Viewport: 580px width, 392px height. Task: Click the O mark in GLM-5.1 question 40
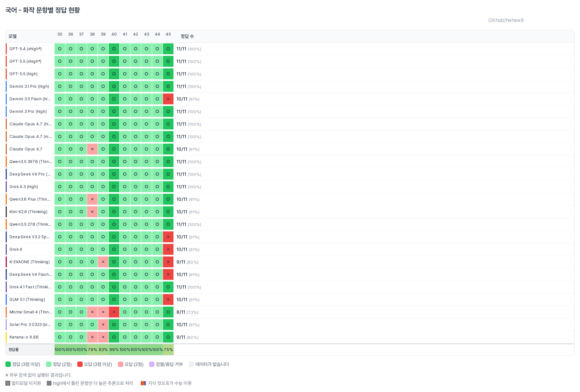pos(114,300)
